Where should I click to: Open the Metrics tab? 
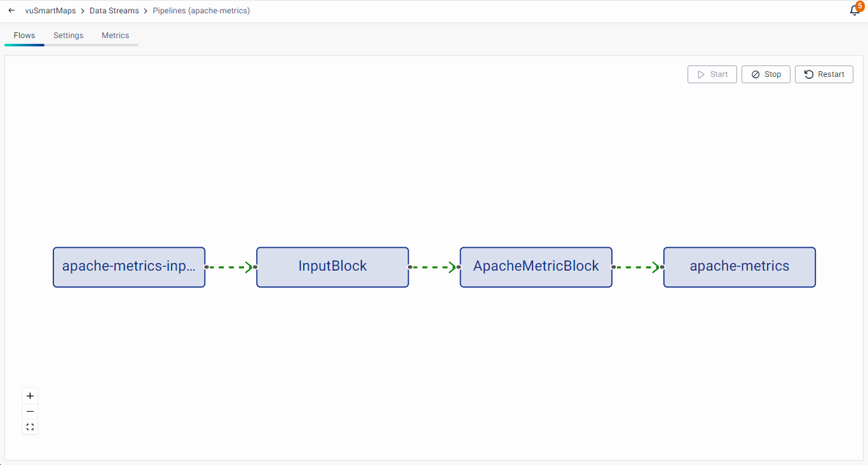point(115,36)
